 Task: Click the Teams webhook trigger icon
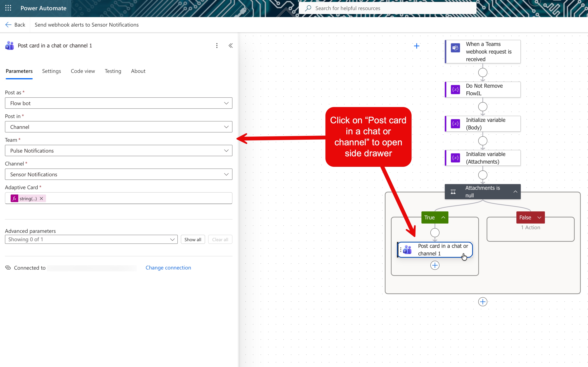(455, 48)
